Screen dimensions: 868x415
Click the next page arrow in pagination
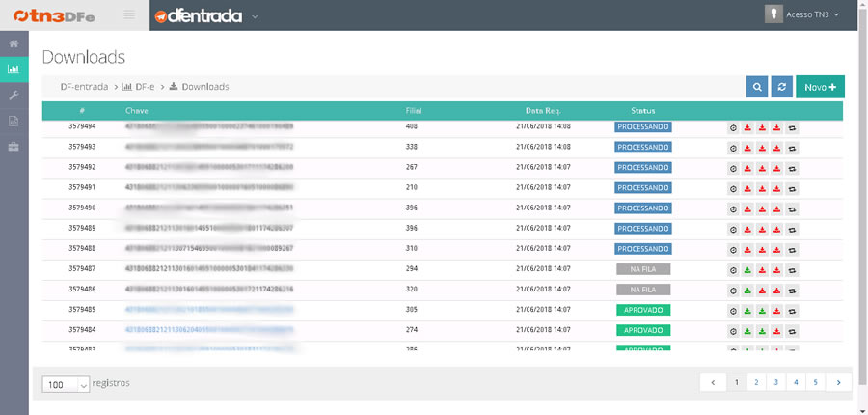coord(839,382)
